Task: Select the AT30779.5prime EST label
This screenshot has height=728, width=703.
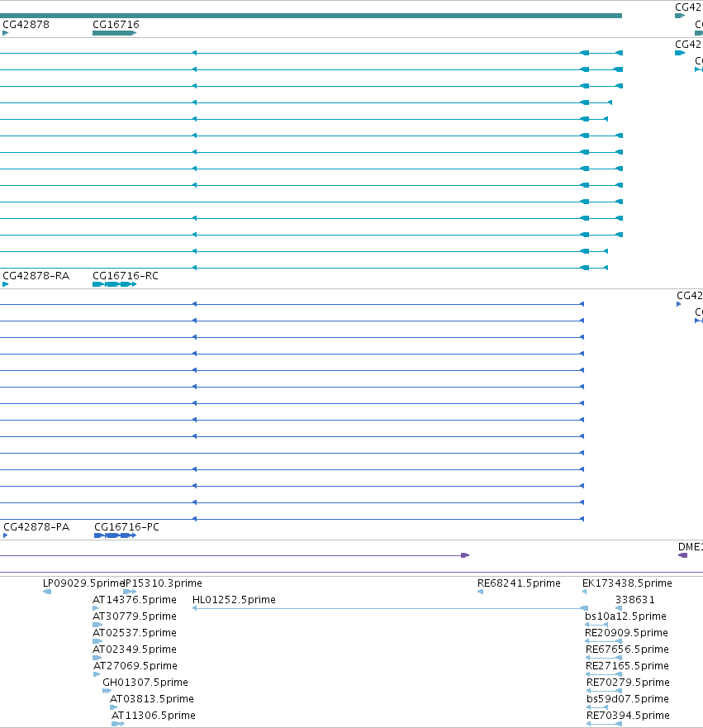Action: tap(135, 616)
